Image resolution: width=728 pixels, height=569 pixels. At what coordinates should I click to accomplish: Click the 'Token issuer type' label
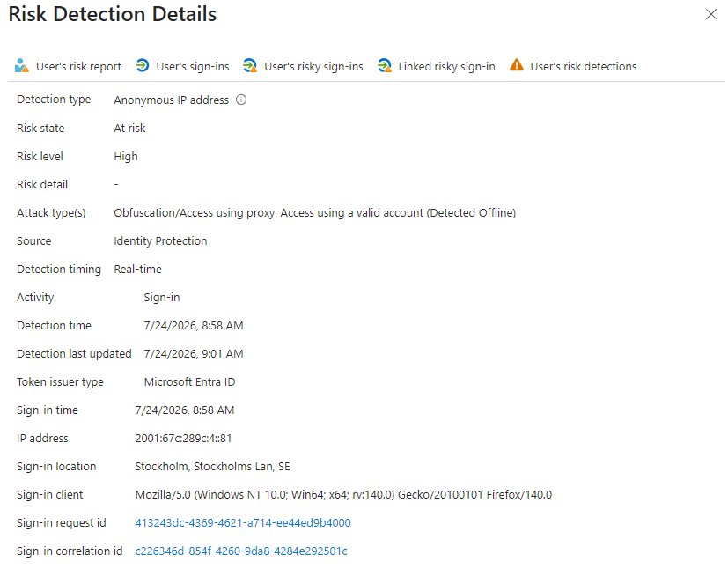(61, 382)
